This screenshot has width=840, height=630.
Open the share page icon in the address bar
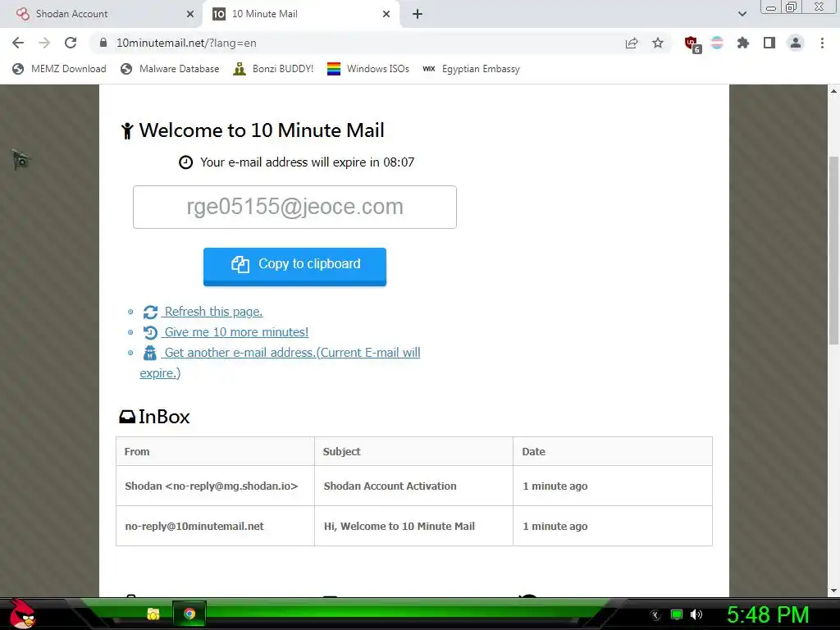632,43
